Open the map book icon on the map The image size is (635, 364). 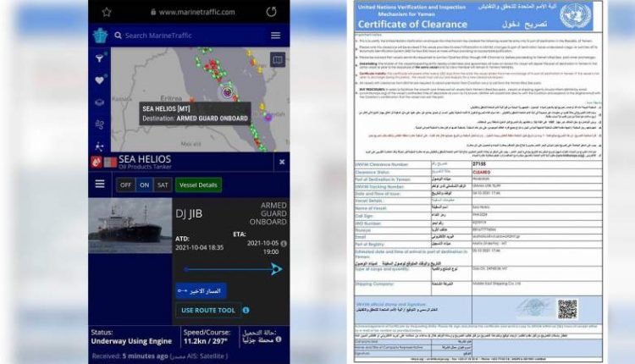[276, 60]
